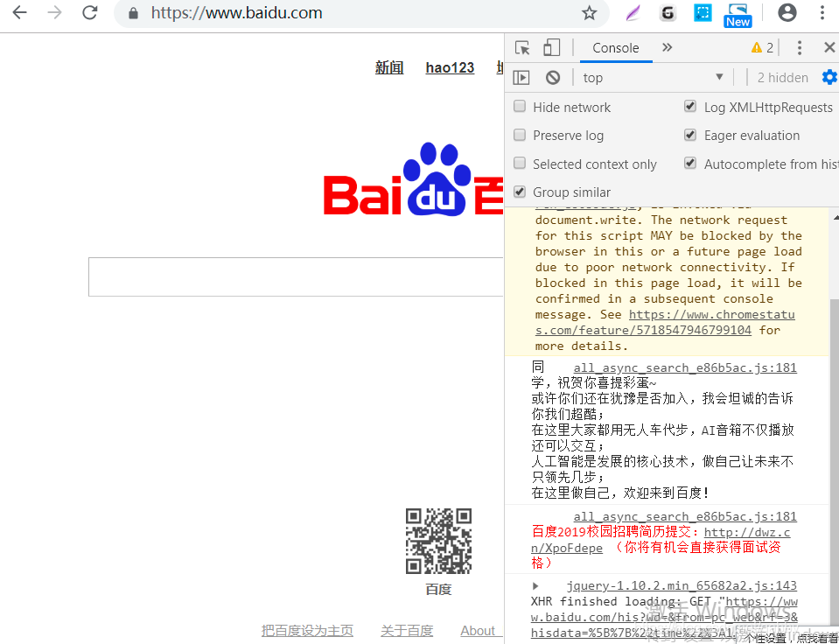
Task: Click the Baidu logo
Action: (414, 179)
